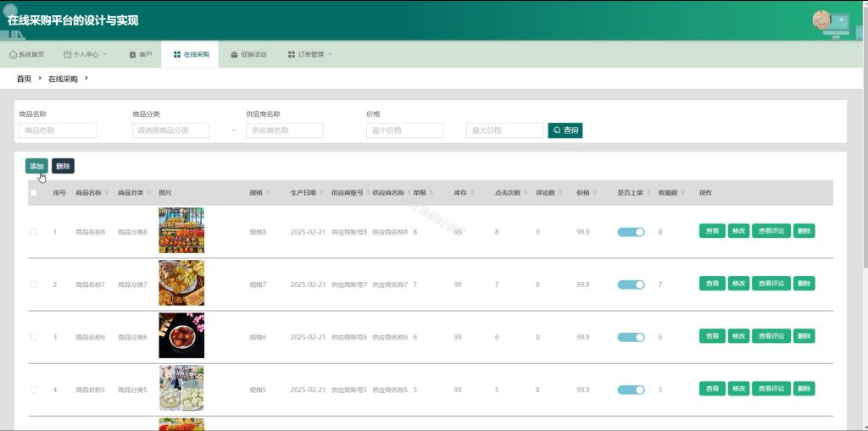This screenshot has height=431, width=868.
Task: Click 修改 for row 商品名称7
Action: 738,284
